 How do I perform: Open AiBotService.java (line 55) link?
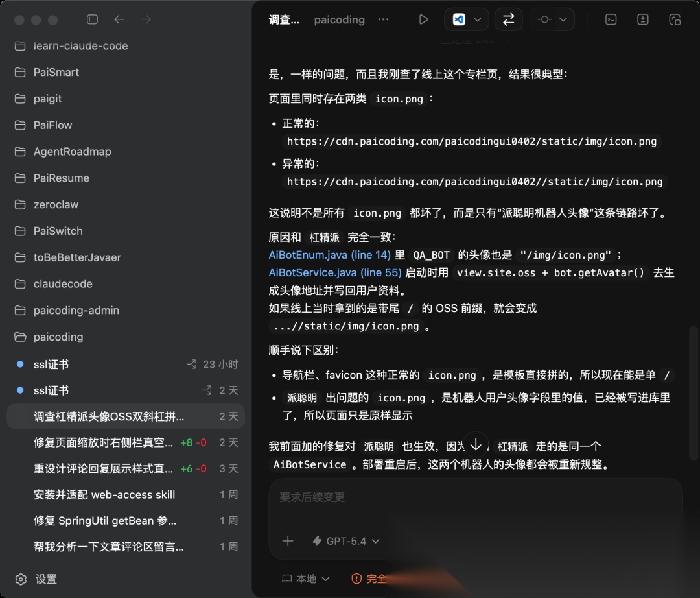tap(335, 273)
